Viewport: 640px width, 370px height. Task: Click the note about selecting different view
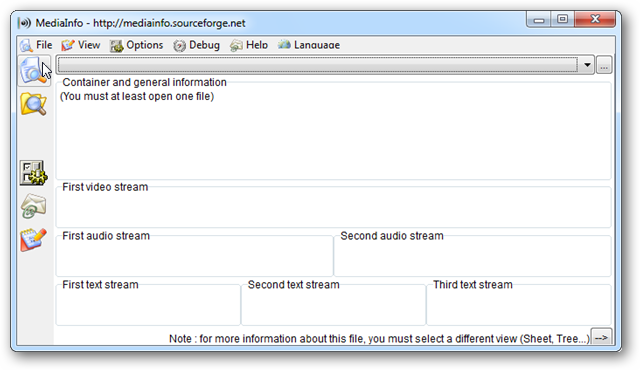click(x=379, y=339)
